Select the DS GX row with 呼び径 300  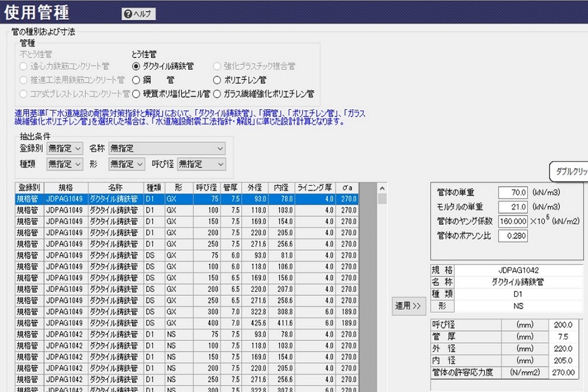coord(187,312)
